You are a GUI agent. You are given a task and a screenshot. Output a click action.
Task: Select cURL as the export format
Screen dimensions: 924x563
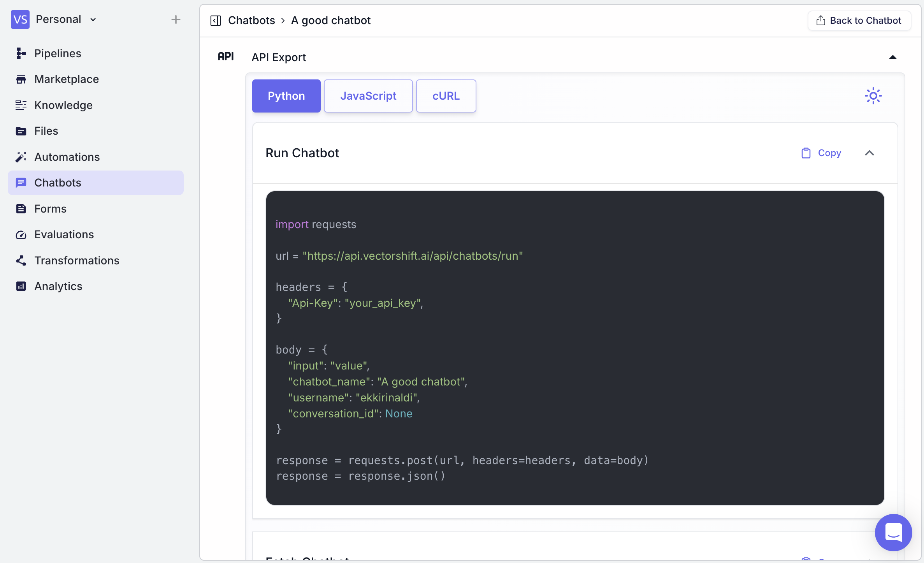coord(446,96)
